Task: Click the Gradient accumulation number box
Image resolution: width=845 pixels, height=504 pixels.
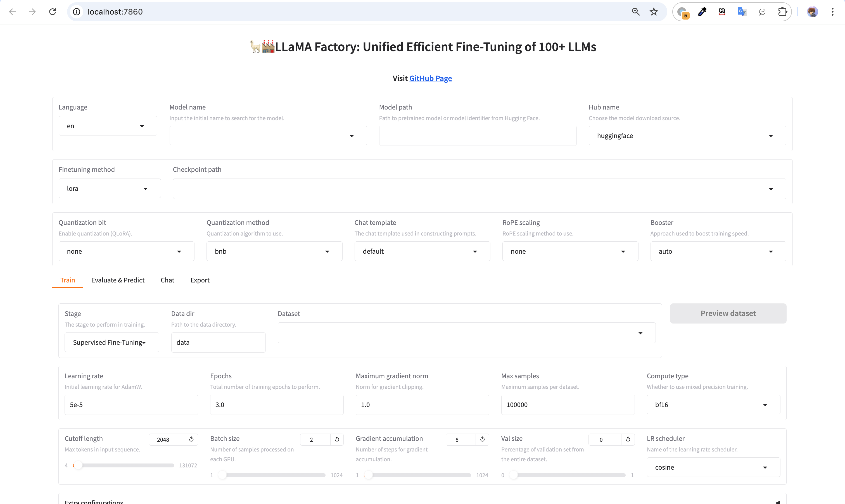Action: pyautogui.click(x=461, y=439)
